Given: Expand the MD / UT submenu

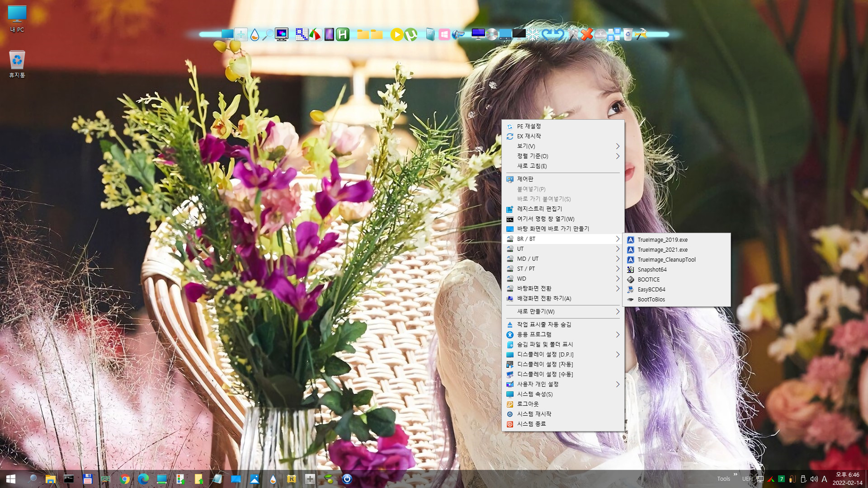Looking at the screenshot, I should pos(563,259).
